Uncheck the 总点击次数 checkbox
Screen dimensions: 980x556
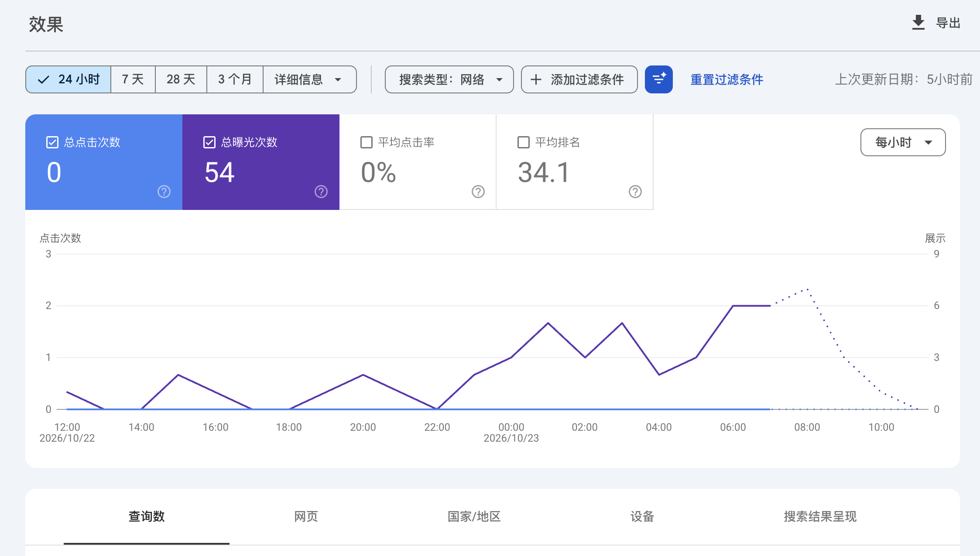(x=52, y=142)
